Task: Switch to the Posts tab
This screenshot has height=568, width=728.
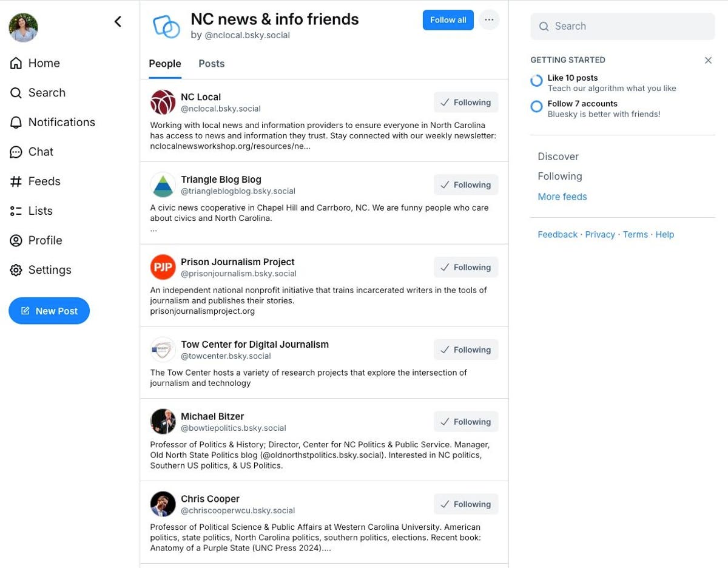Action: point(212,64)
